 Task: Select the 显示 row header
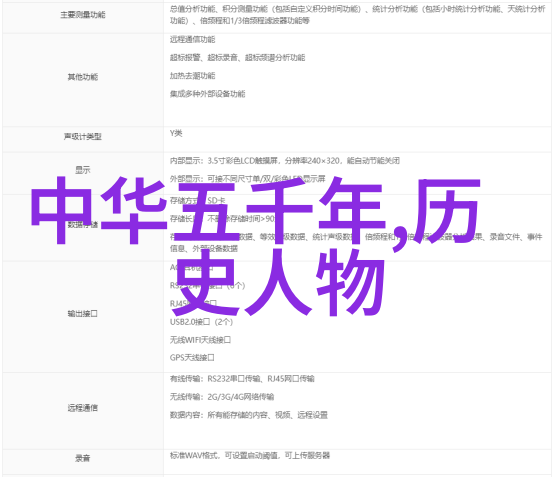coord(83,170)
